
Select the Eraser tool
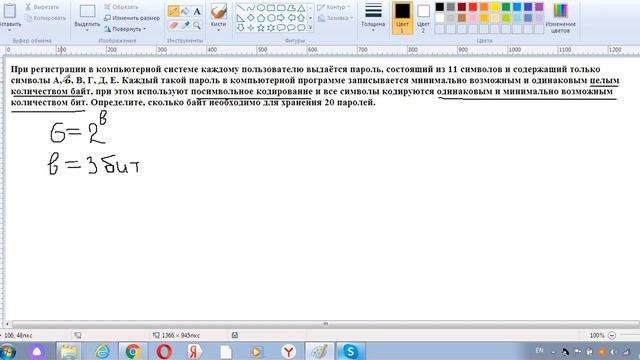point(173,25)
